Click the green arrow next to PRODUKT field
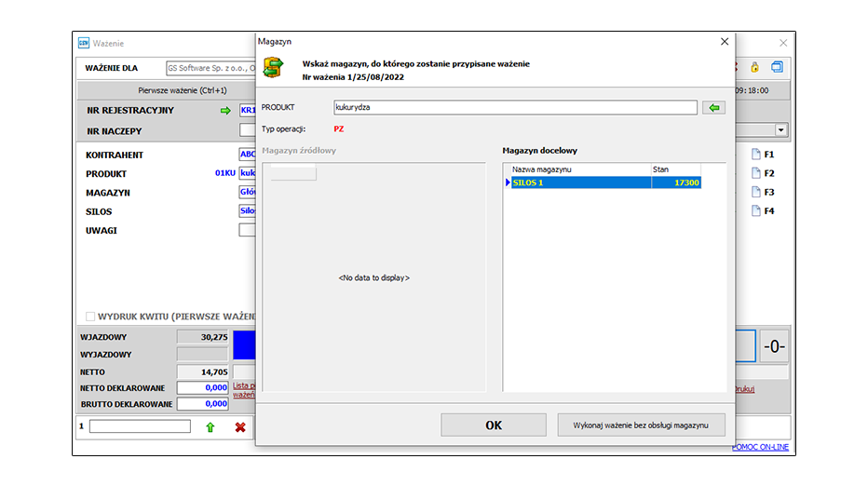 714,108
